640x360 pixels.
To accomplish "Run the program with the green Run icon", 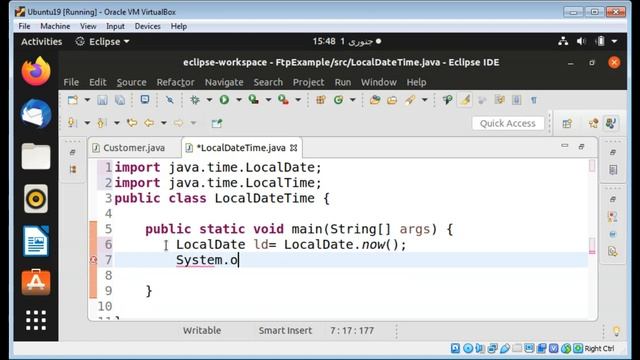I will coord(224,100).
